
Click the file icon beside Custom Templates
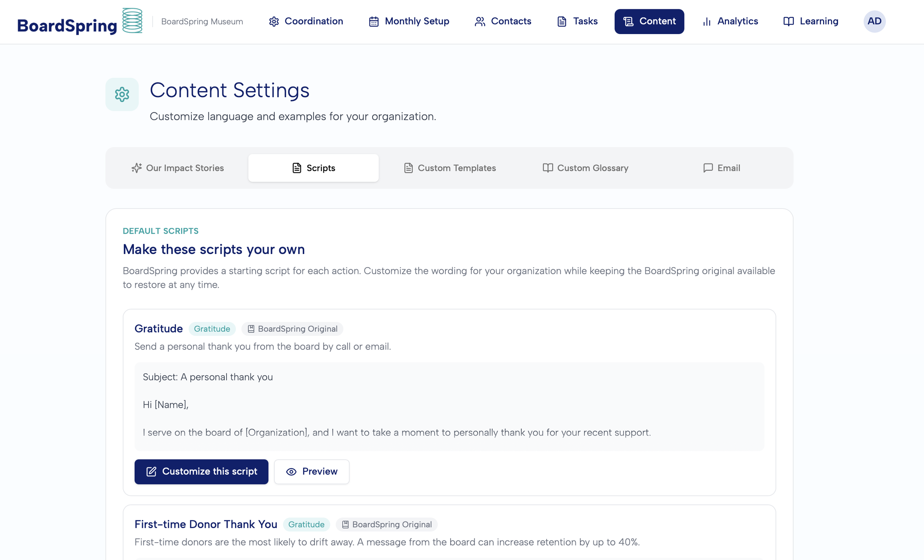click(408, 168)
